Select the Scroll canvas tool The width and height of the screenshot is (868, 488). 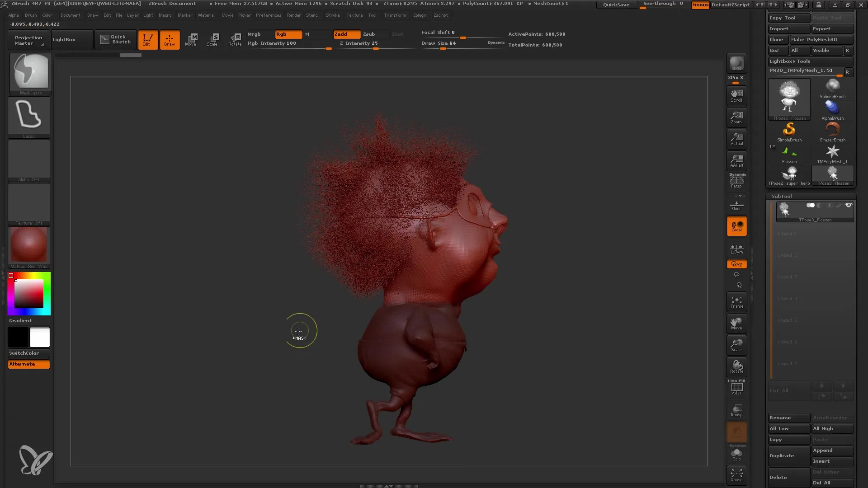[x=736, y=95]
